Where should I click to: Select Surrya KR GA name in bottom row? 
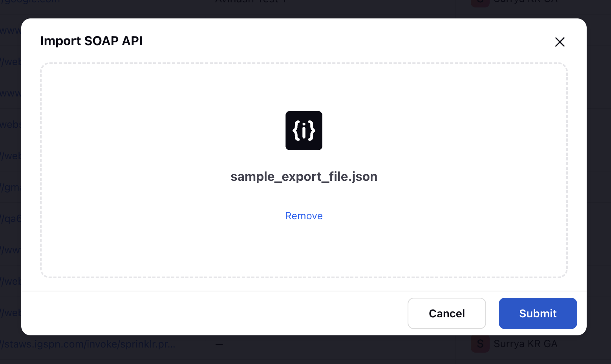525,344
